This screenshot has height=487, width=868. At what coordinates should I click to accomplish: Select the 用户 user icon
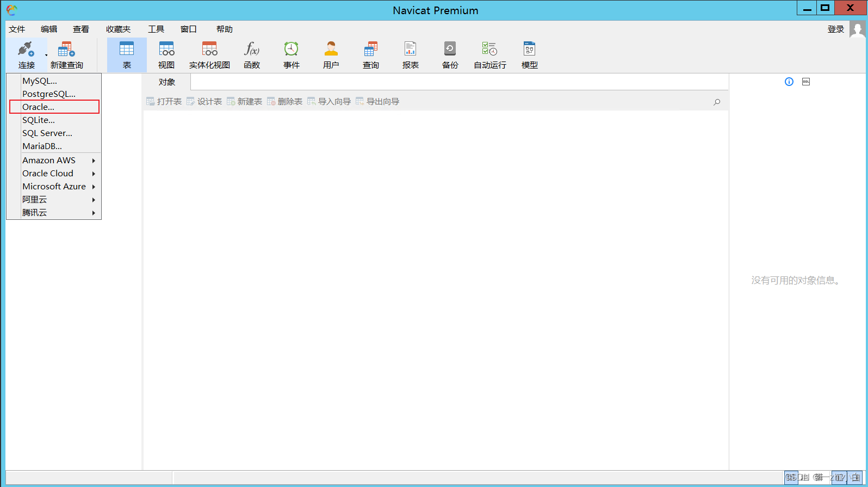point(331,49)
